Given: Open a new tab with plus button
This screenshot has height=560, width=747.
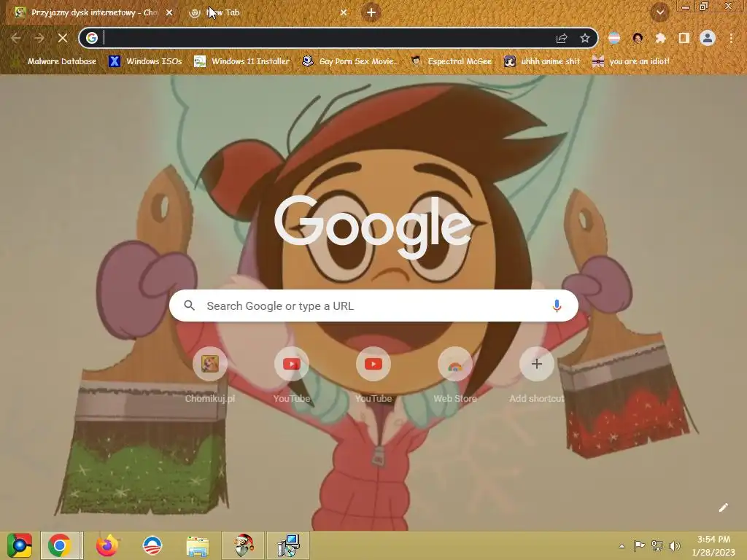Looking at the screenshot, I should pos(371,12).
